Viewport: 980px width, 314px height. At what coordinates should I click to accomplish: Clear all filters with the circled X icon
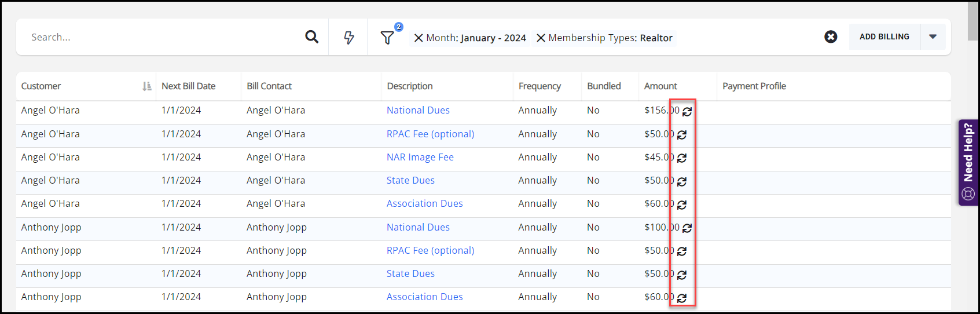tap(831, 37)
